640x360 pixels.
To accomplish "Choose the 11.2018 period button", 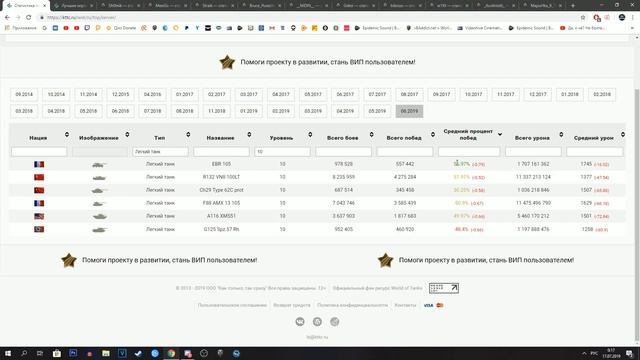I will point(217,111).
